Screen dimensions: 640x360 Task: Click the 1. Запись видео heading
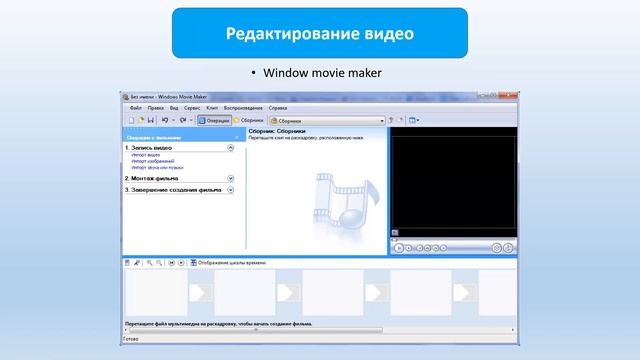coord(148,148)
